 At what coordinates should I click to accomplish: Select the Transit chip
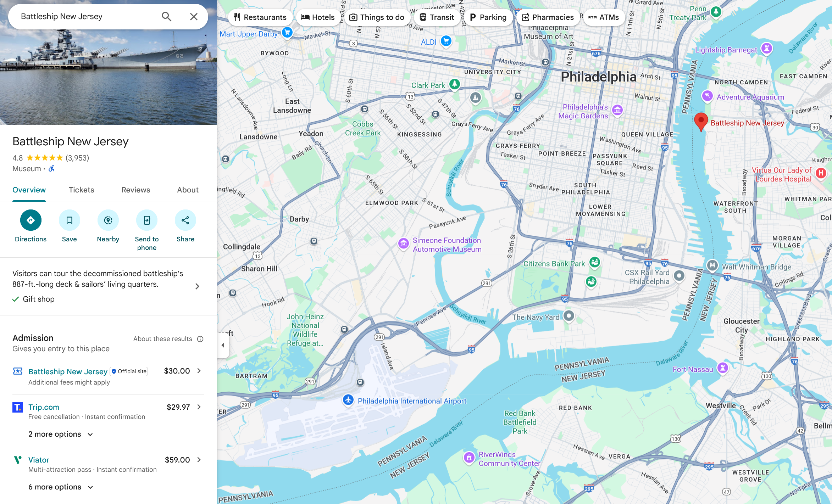click(x=437, y=17)
